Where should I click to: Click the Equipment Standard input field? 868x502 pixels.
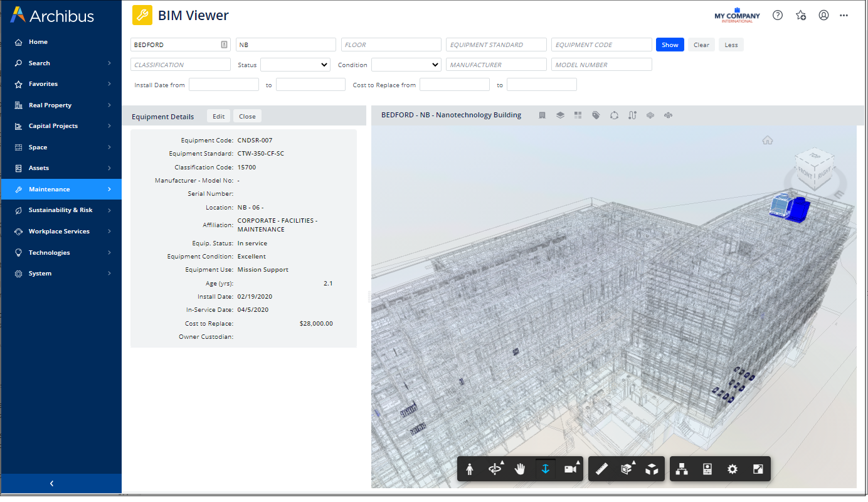[x=496, y=45]
